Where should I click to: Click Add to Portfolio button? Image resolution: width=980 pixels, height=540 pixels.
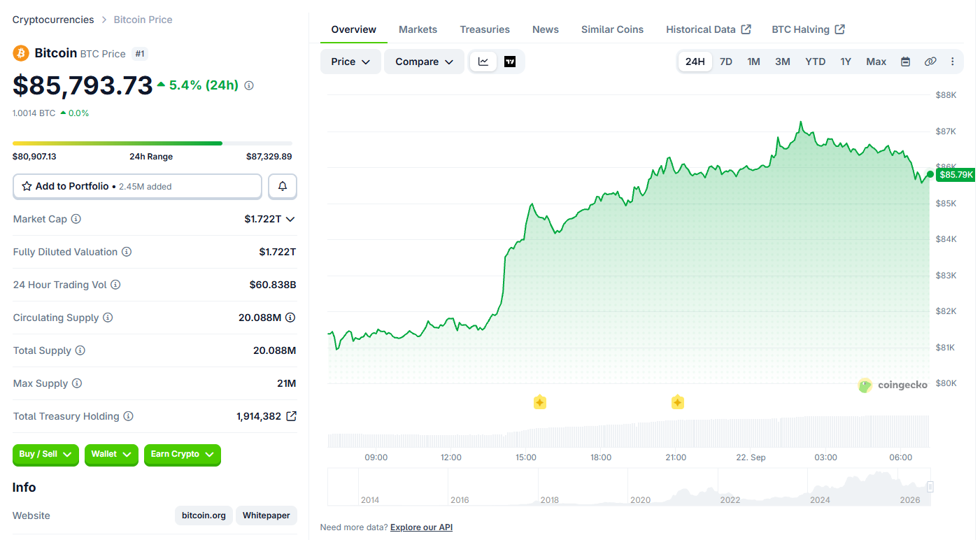coord(137,186)
